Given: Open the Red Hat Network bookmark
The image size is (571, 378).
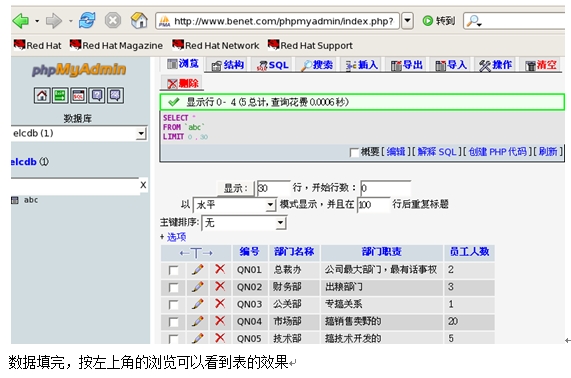Looking at the screenshot, I should pos(216,45).
